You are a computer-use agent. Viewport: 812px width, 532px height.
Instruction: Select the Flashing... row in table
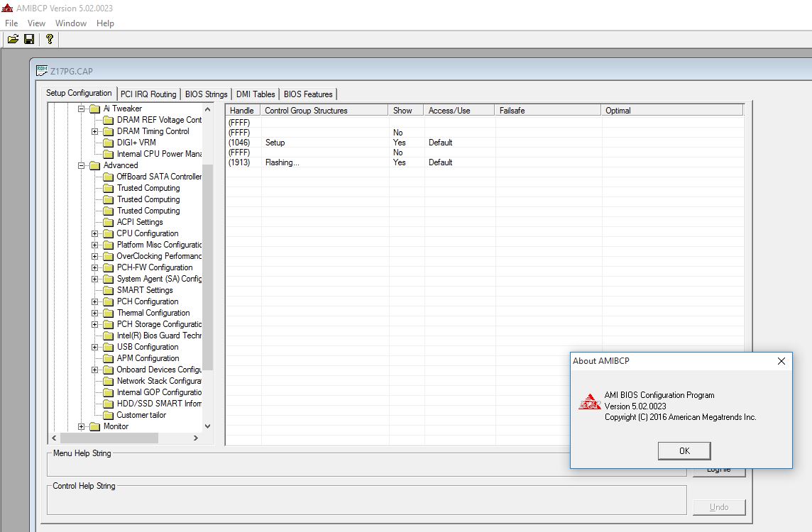point(485,162)
